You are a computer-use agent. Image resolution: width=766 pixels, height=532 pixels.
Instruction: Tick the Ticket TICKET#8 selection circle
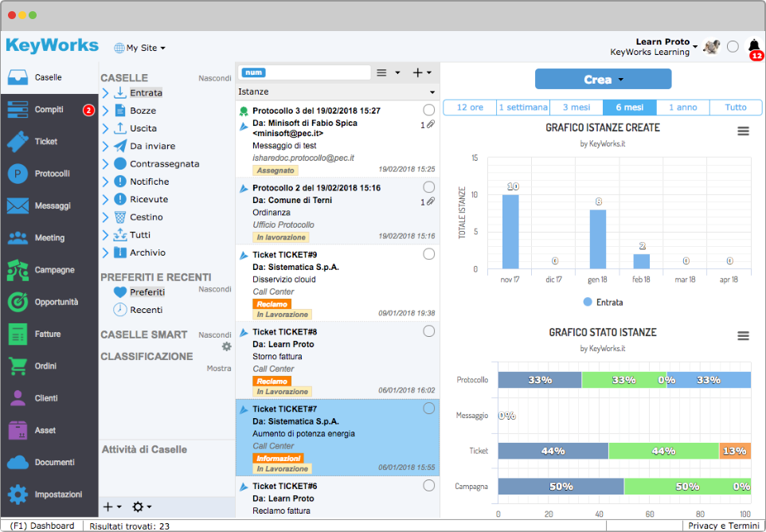pyautogui.click(x=428, y=331)
